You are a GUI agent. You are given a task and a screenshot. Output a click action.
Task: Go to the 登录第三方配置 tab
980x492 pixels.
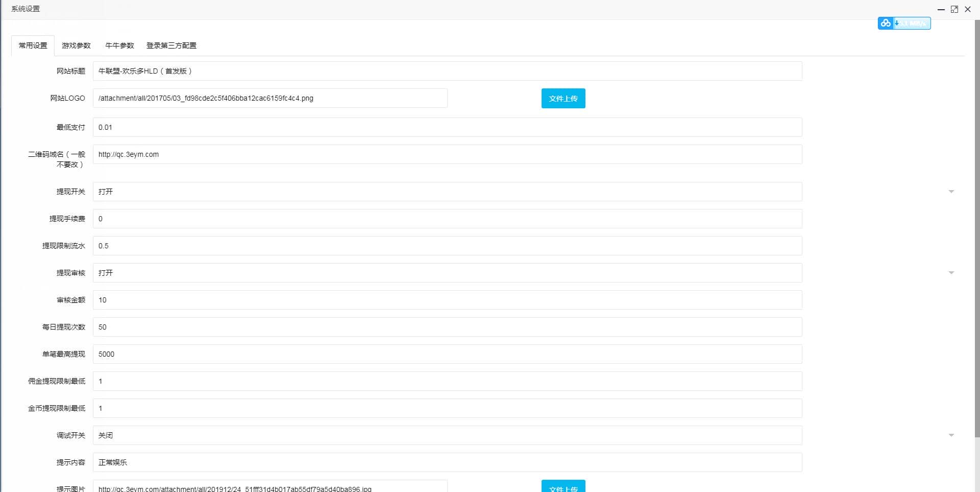coord(171,45)
